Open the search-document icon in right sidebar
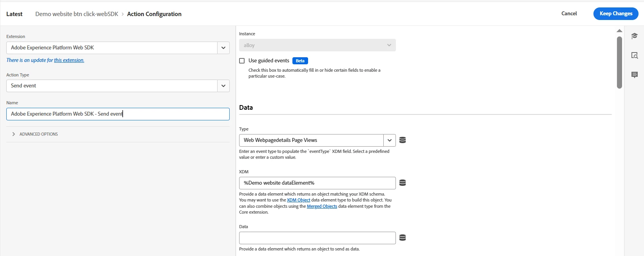Screen dimensions: 644x256 pyautogui.click(x=635, y=55)
